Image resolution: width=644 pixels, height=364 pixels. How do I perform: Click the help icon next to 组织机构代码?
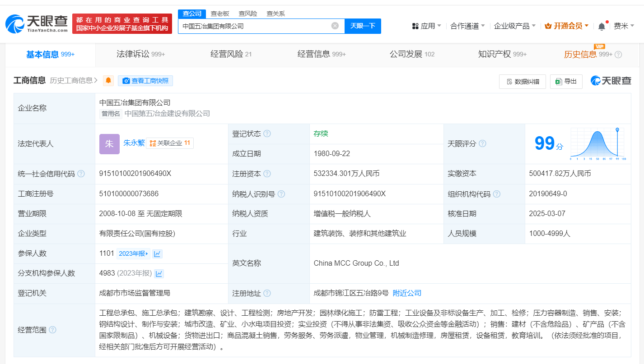(497, 194)
